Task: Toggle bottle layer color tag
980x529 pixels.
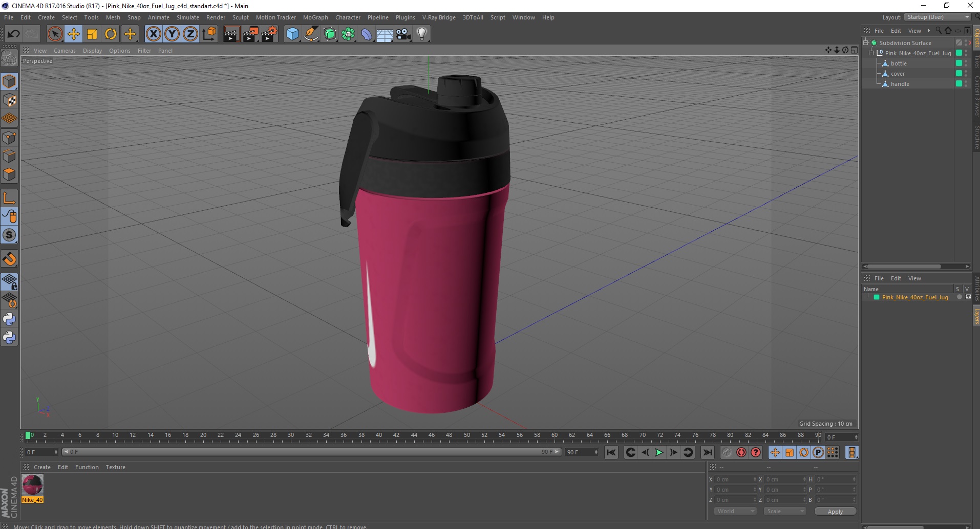Action: [x=959, y=63]
